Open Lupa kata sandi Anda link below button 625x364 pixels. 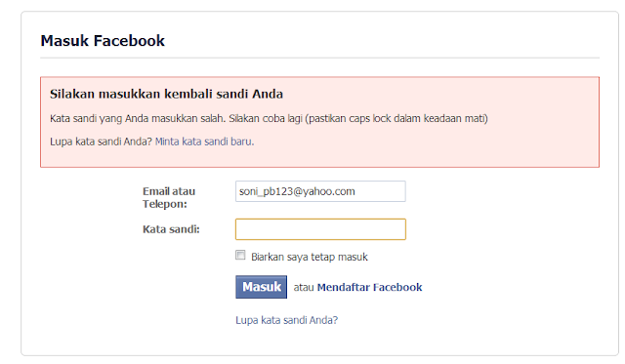[x=286, y=320]
